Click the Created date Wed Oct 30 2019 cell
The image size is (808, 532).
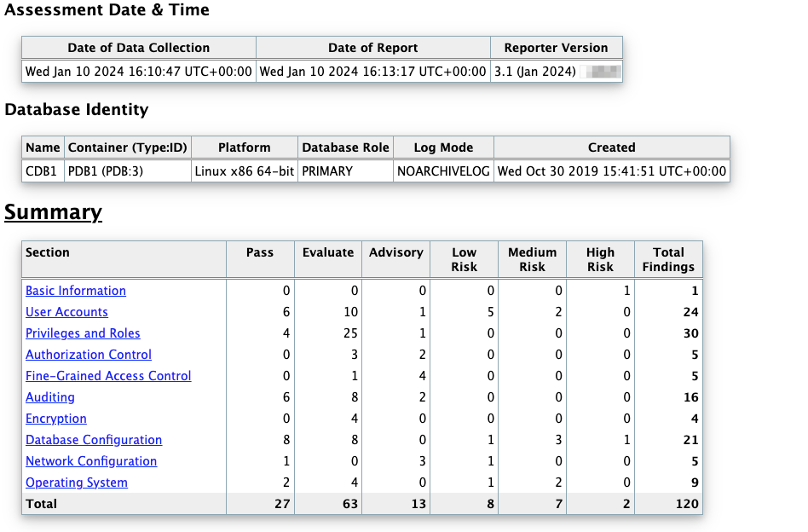click(x=612, y=171)
